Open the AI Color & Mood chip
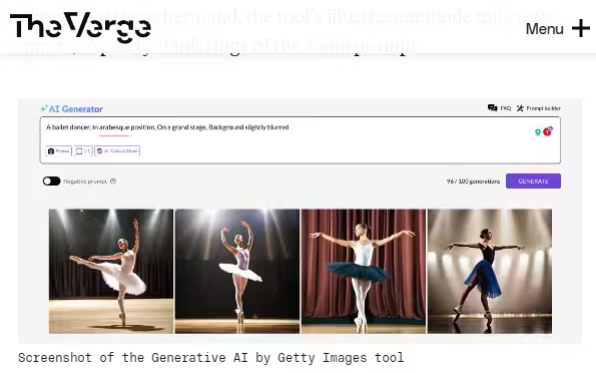This screenshot has width=596, height=373. point(117,151)
